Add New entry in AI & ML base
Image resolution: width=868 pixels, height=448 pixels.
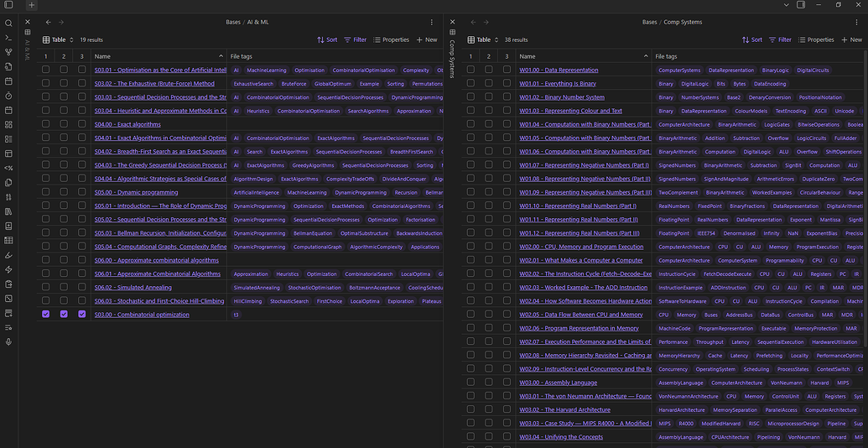426,40
